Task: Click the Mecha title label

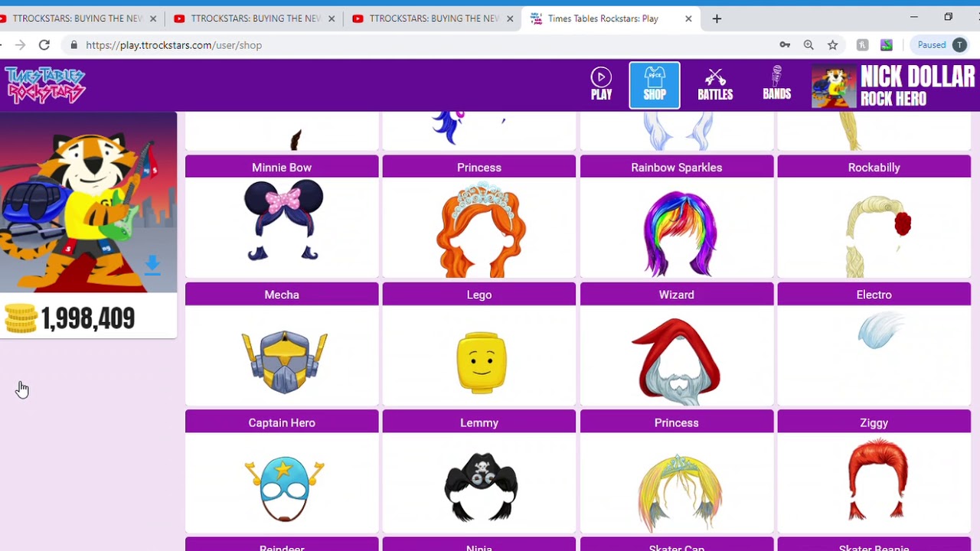Action: [x=282, y=295]
